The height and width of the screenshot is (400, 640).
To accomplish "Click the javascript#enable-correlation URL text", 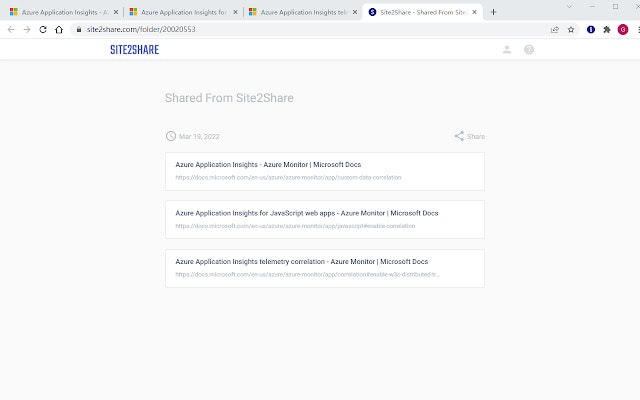I will [x=295, y=226].
